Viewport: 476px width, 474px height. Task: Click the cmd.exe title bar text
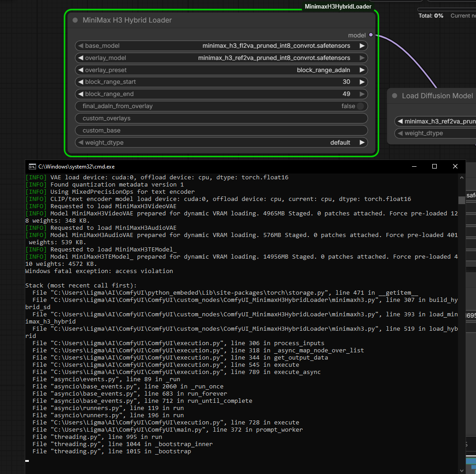[77, 167]
